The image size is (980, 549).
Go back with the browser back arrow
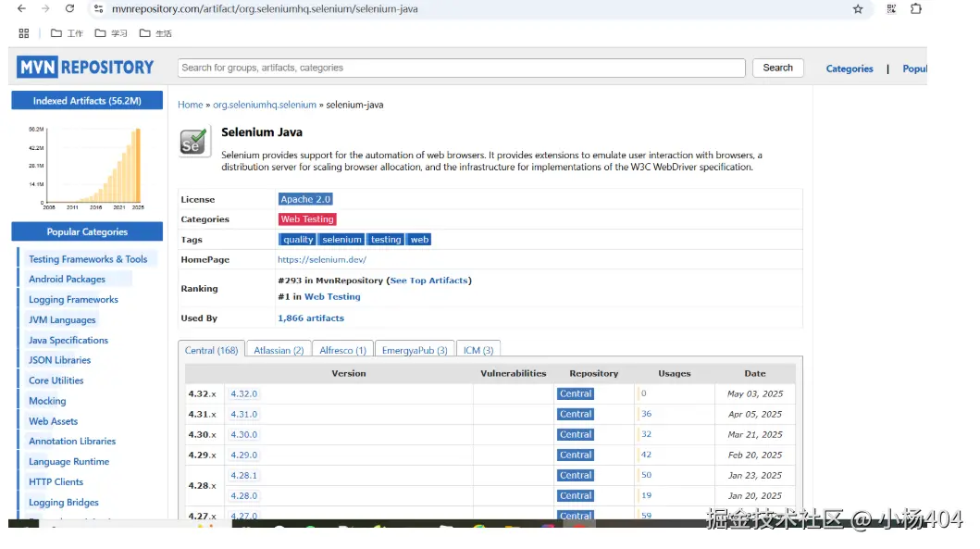coord(21,8)
